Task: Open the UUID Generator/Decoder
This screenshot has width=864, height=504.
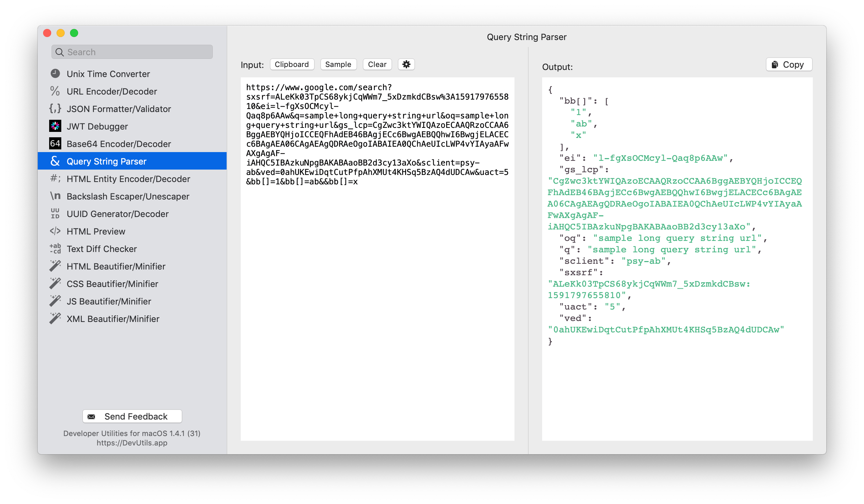Action: coord(117,213)
